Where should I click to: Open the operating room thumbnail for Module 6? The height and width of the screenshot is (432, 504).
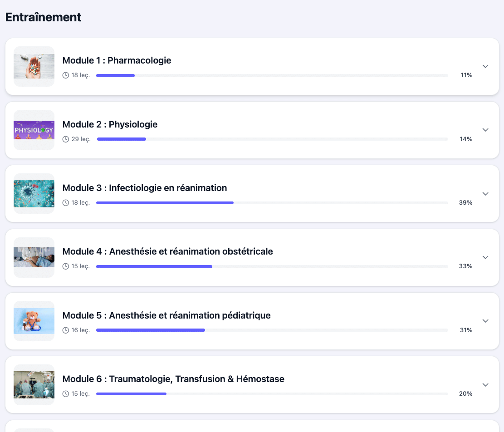34,385
